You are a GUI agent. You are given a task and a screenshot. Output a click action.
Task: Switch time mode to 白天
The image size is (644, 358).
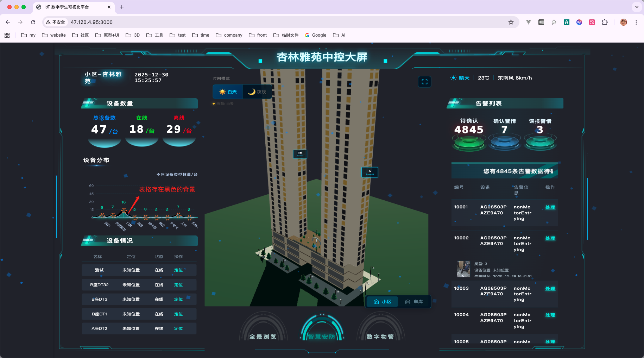pyautogui.click(x=228, y=92)
